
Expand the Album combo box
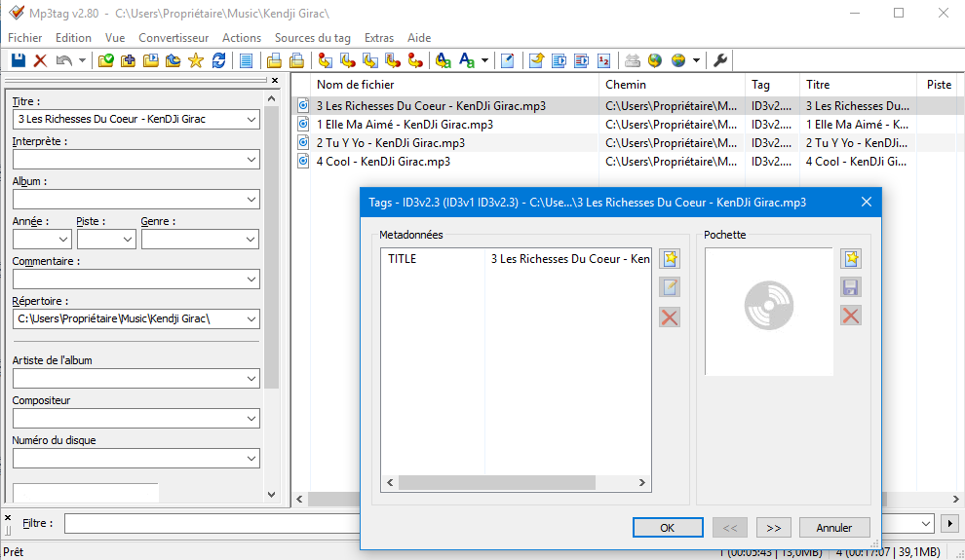(251, 200)
